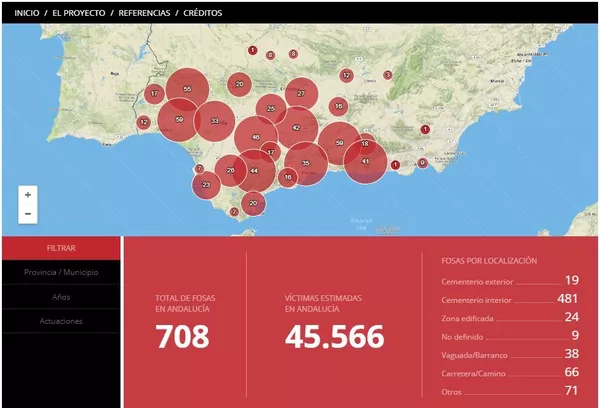The height and width of the screenshot is (408, 600).
Task: Select the No definido row
Action: coord(510,336)
